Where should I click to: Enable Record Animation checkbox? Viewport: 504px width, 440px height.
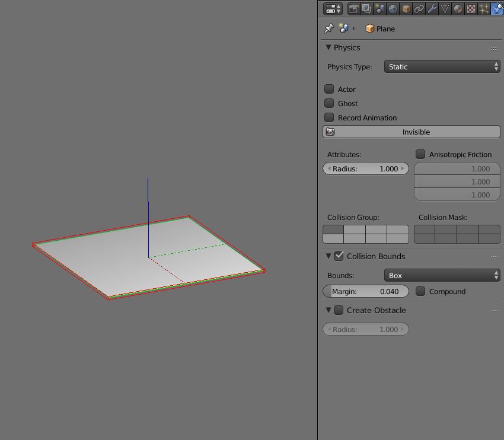pos(329,117)
